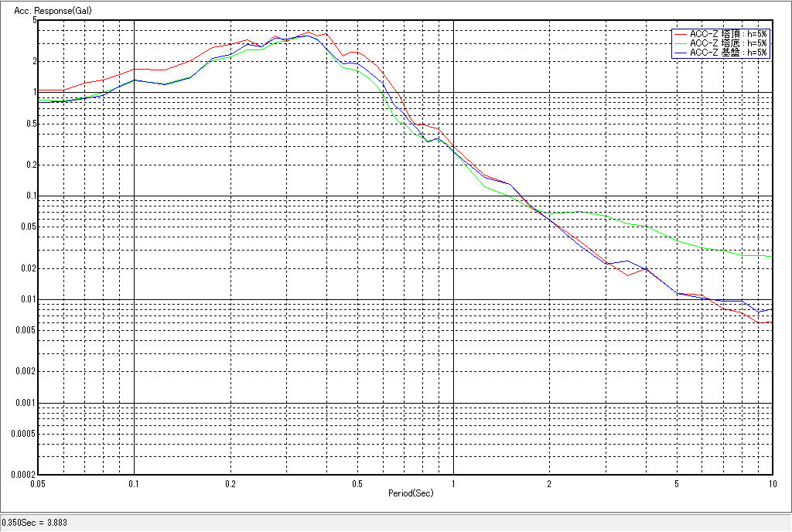Click the red ACC-Z 塔頂 legend entry
The height and width of the screenshot is (532, 792).
click(728, 34)
